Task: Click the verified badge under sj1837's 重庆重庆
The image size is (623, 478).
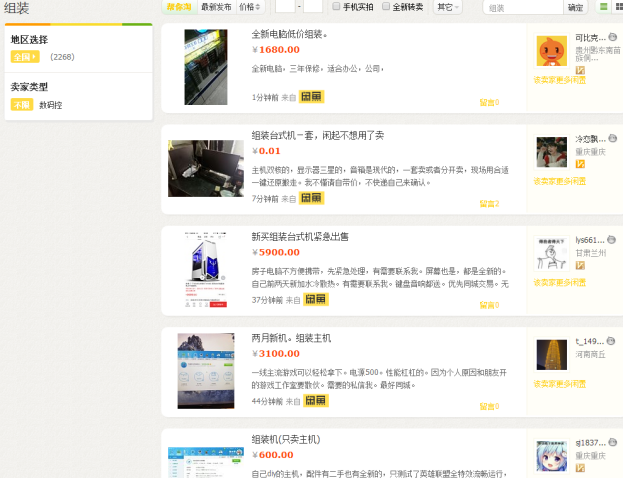Action: point(580,468)
